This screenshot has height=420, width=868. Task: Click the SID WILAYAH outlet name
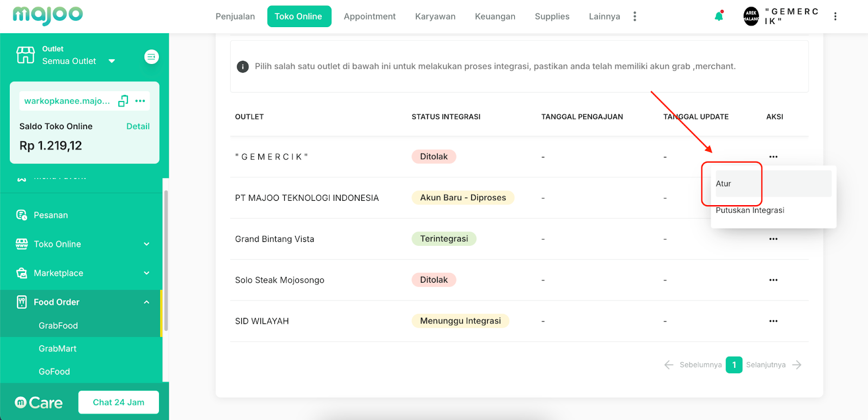(262, 321)
